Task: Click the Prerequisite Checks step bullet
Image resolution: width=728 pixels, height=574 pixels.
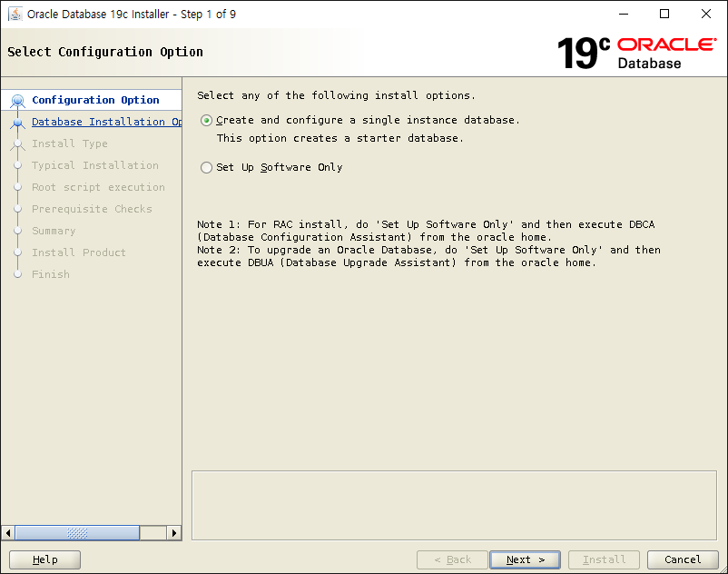Action: pyautogui.click(x=17, y=209)
